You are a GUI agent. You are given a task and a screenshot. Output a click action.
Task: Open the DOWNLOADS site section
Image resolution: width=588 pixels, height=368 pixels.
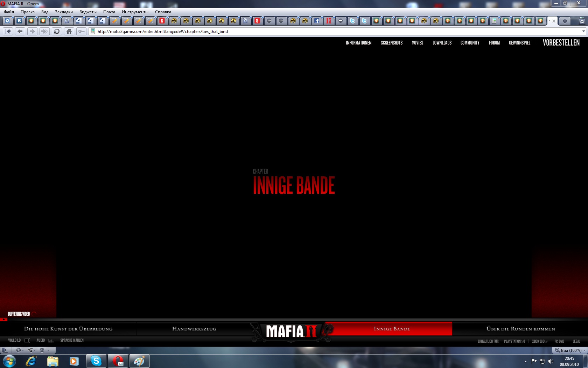click(442, 43)
